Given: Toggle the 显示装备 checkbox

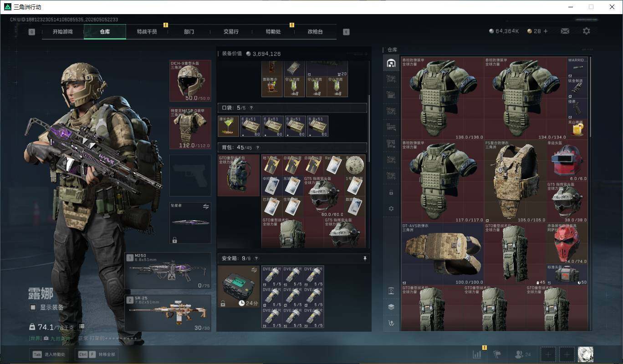Looking at the screenshot, I should click(x=33, y=308).
